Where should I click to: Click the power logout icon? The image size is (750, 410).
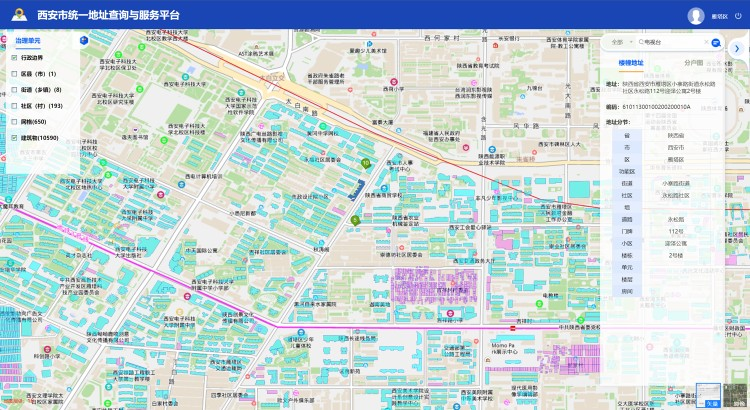[738, 16]
